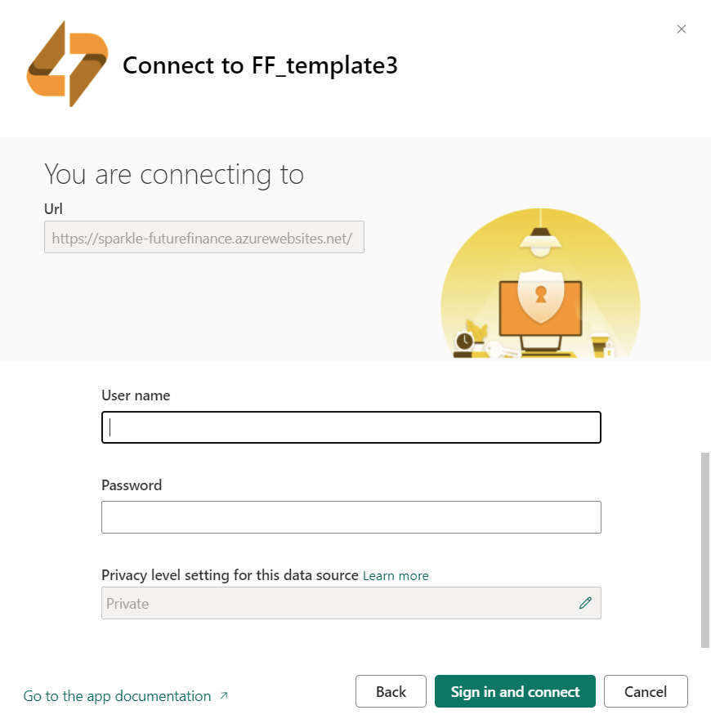Open the Private privacy level setting box
The width and height of the screenshot is (711, 728).
pos(351,603)
